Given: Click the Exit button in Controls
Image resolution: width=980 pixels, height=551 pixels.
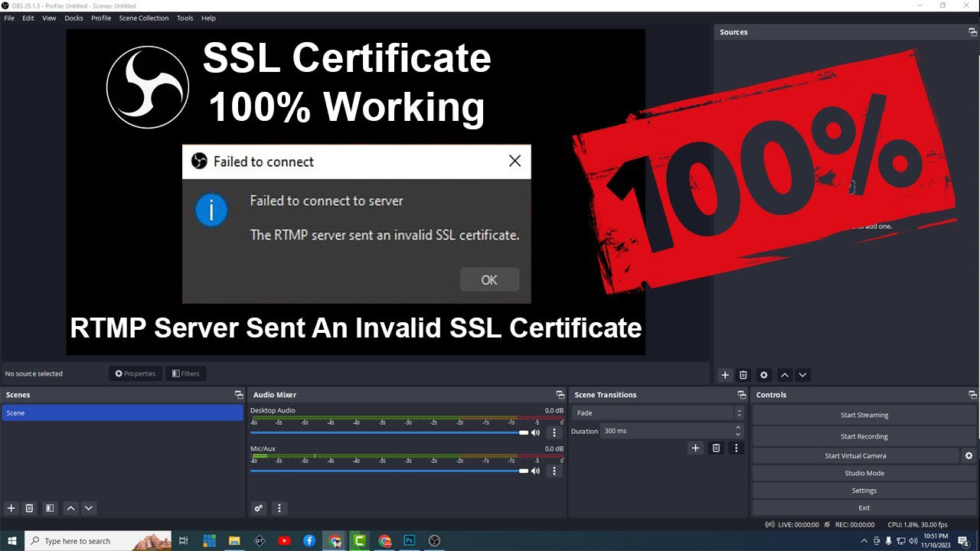Looking at the screenshot, I should (864, 508).
